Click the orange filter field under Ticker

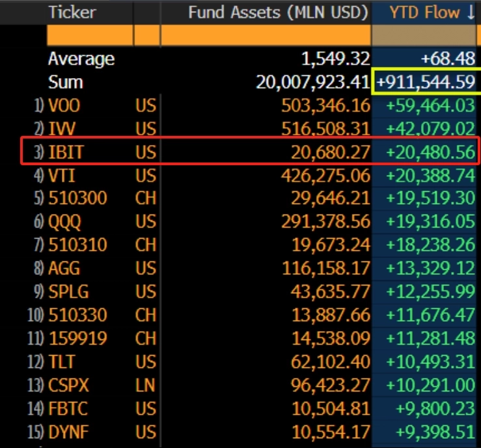(90, 35)
